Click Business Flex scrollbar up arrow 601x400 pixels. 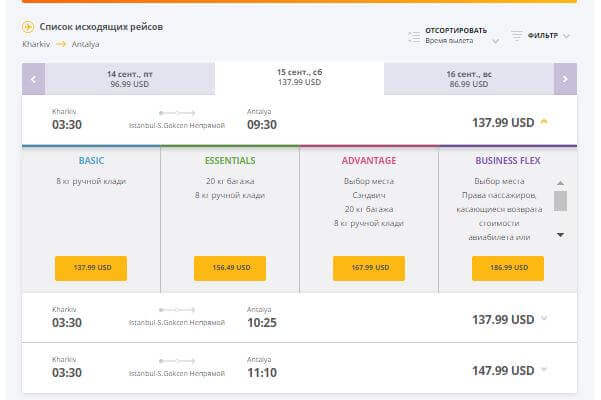point(560,183)
